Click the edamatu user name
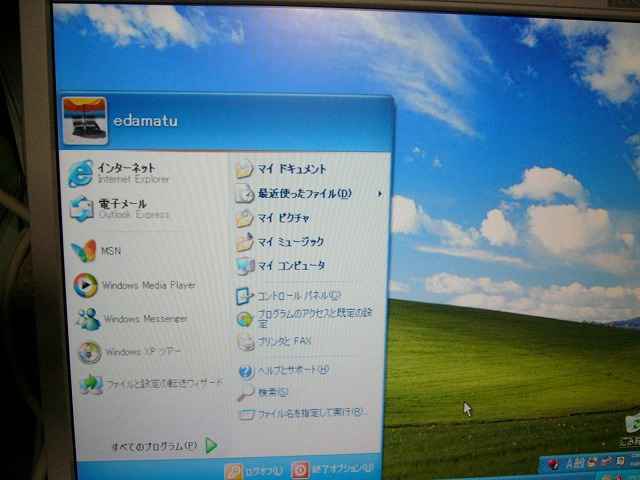This screenshot has width=640, height=480. (145, 121)
